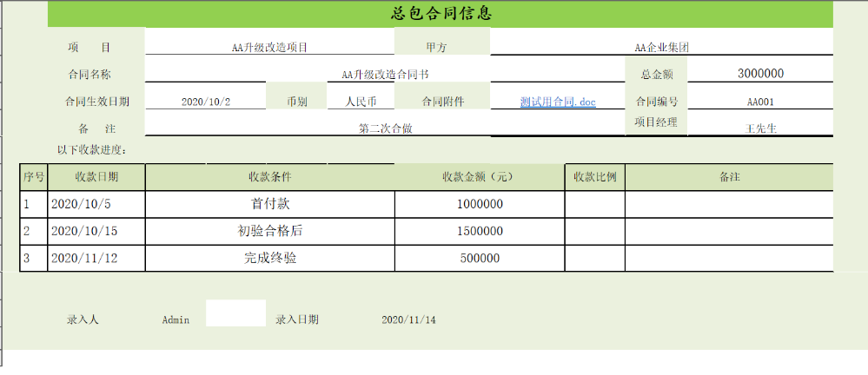
Task: Click the amount cell 500000
Action: [x=480, y=259]
